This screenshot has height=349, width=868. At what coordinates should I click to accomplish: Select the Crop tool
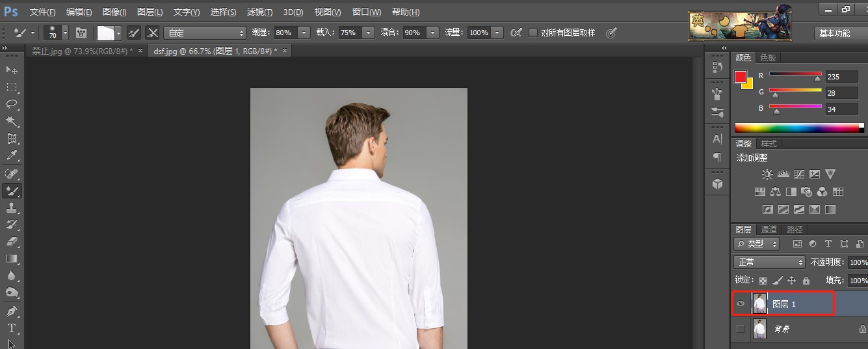(12, 139)
